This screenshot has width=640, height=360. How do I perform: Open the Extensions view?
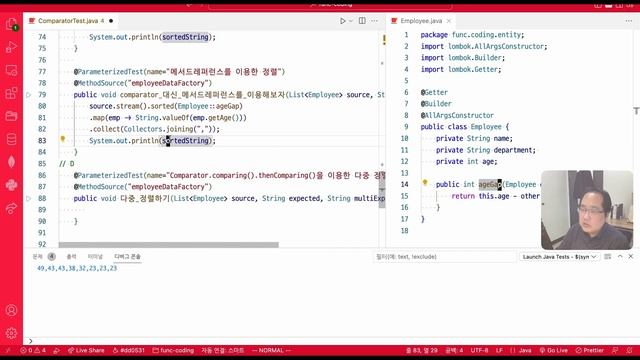pos(11,93)
